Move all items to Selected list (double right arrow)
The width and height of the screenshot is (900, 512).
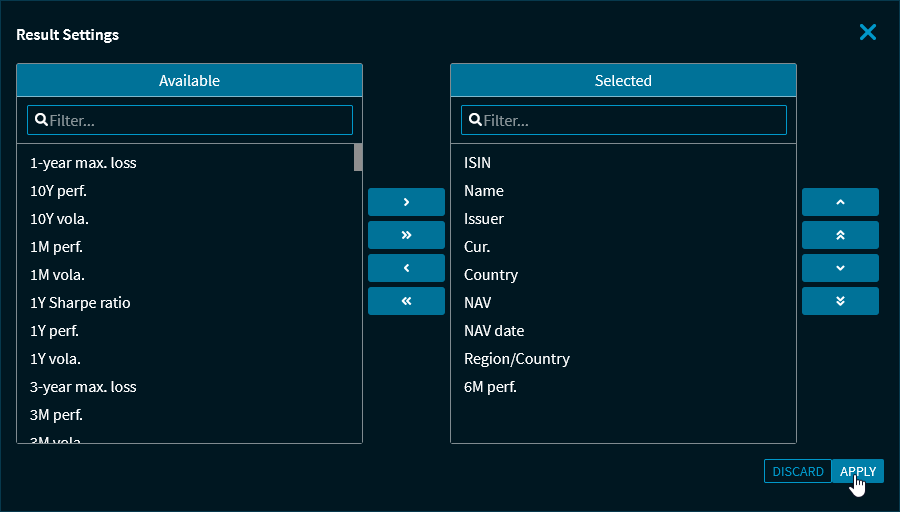[x=406, y=235]
